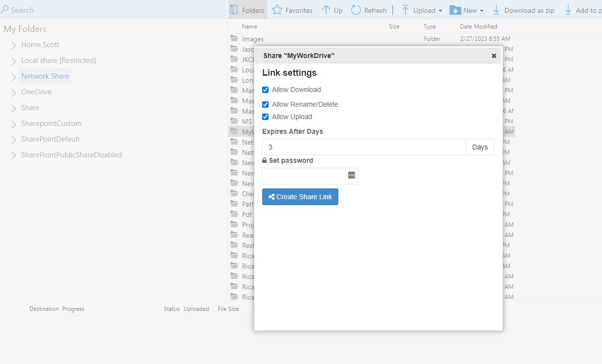
Task: Open the Images folder icon
Action: point(235,38)
